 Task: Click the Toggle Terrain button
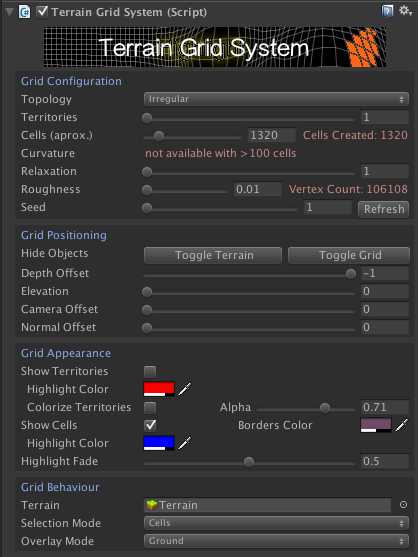(x=213, y=255)
